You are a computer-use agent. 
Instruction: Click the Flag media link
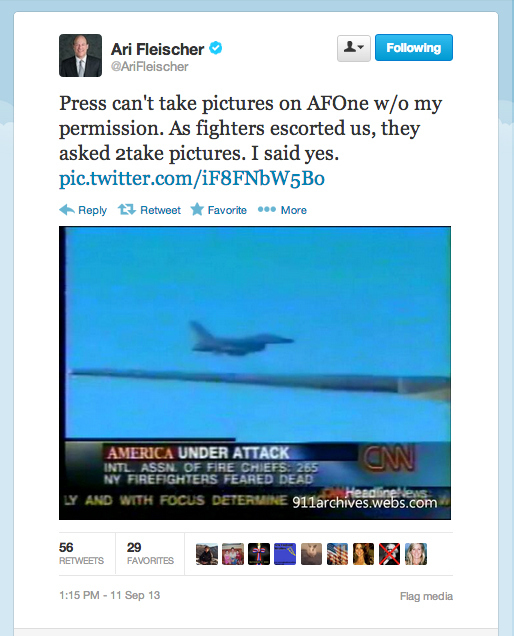(426, 596)
